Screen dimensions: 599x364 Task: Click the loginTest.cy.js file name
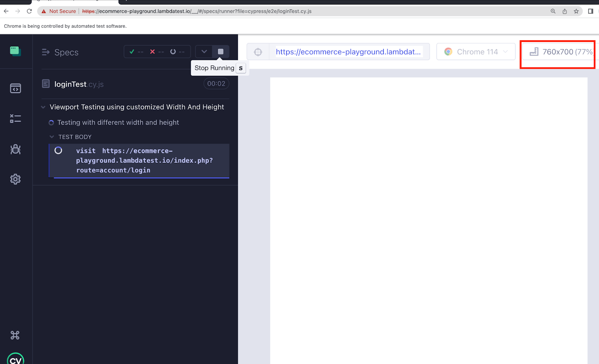[x=79, y=84]
